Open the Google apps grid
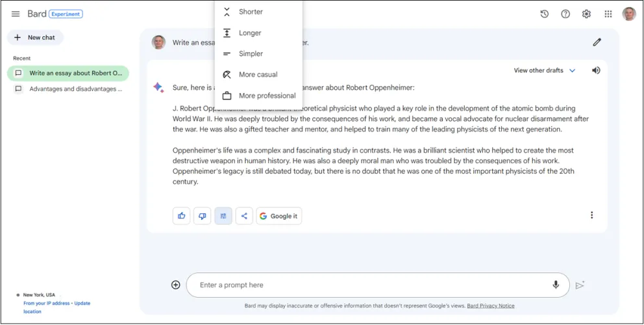 pos(608,14)
